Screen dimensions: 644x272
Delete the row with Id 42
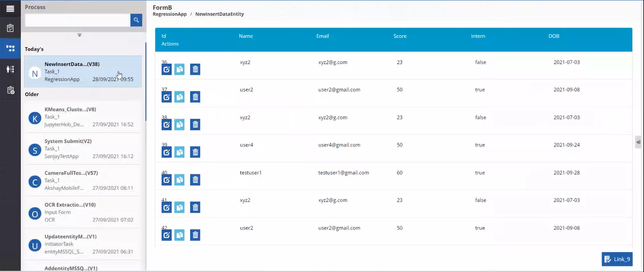(195, 235)
